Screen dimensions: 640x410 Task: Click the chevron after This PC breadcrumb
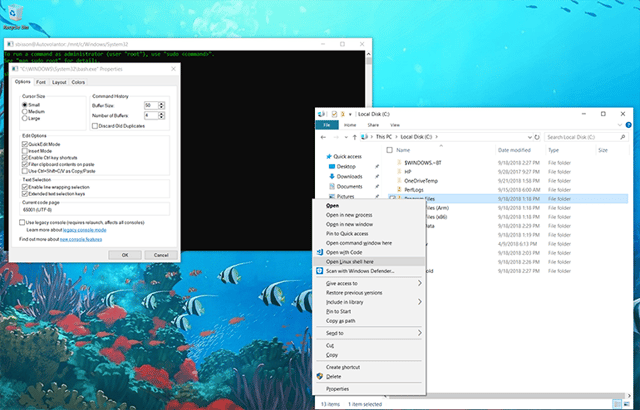click(396, 137)
